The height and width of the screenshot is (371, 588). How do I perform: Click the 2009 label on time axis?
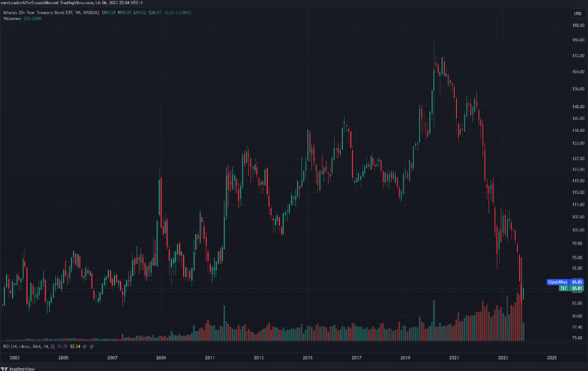tap(160, 358)
